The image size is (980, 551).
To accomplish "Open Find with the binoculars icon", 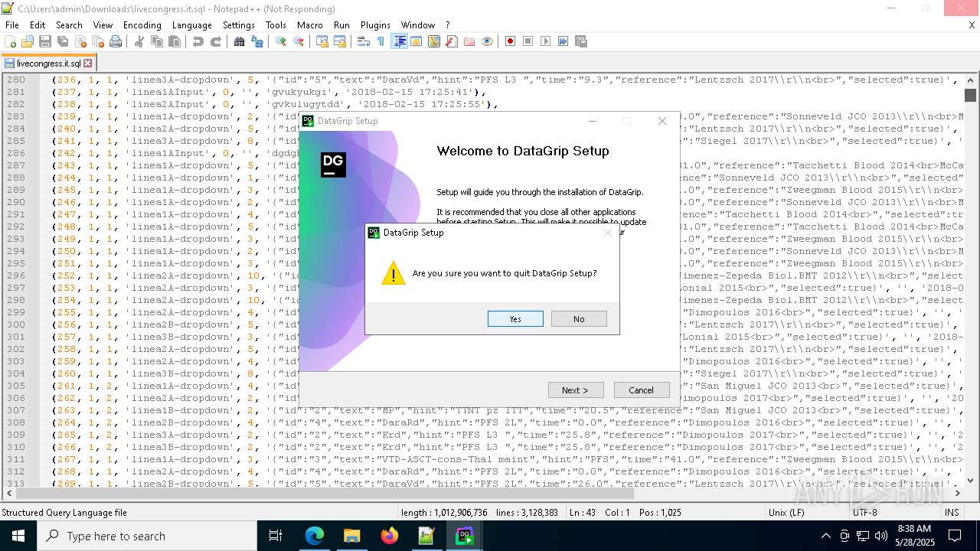I will pos(240,41).
